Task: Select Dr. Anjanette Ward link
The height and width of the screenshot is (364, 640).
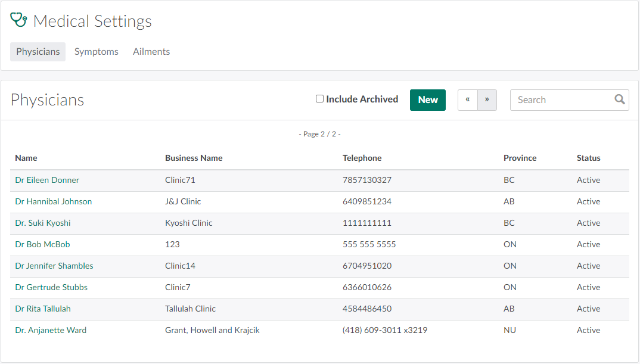Action: point(51,330)
